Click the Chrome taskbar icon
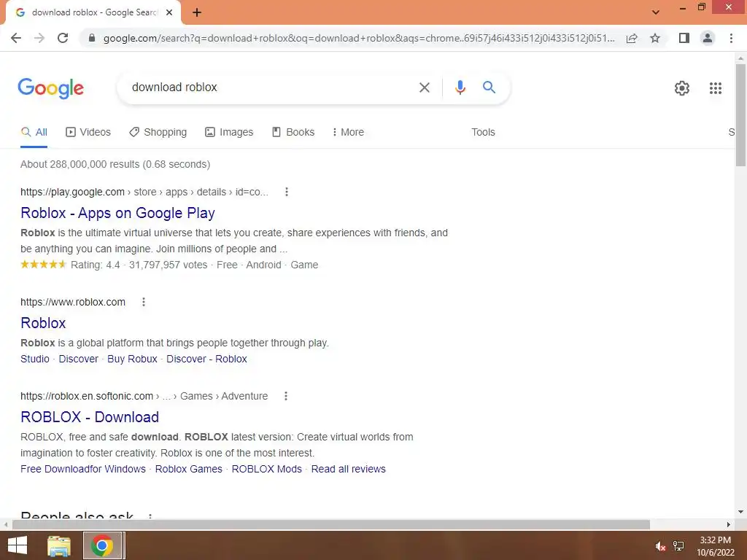747x560 pixels. pyautogui.click(x=103, y=545)
